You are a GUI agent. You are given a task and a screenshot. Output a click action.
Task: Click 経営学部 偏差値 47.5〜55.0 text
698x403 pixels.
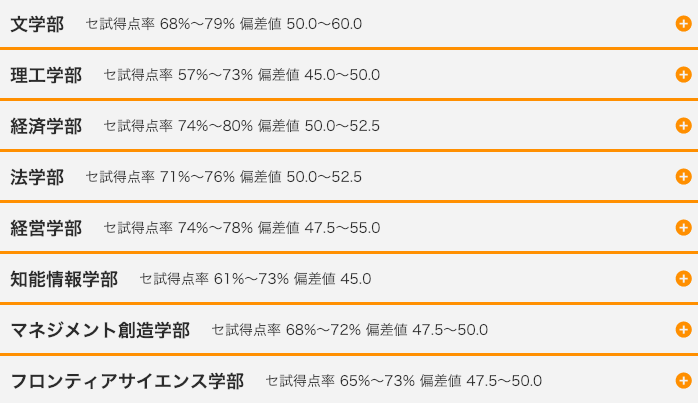pos(319,228)
